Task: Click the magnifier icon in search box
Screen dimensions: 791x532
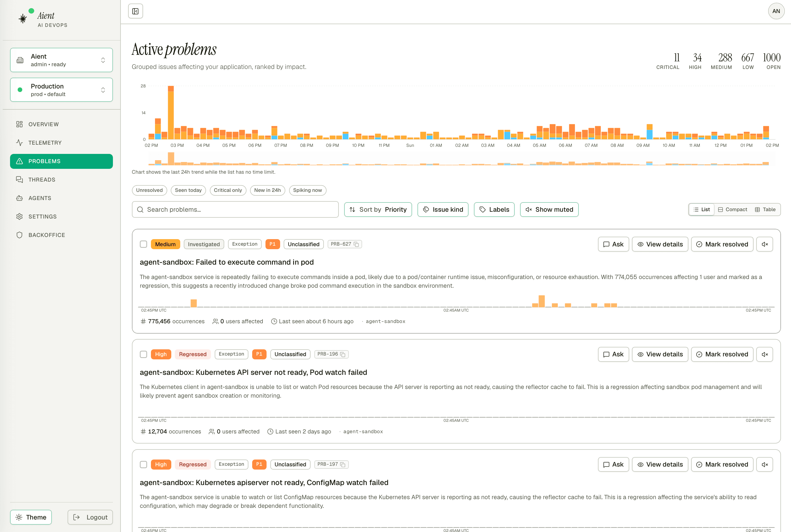Action: tap(140, 210)
